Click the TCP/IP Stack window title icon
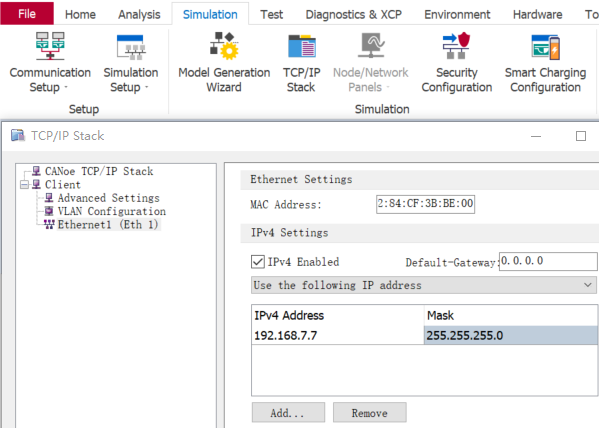The image size is (599, 428). (x=18, y=135)
